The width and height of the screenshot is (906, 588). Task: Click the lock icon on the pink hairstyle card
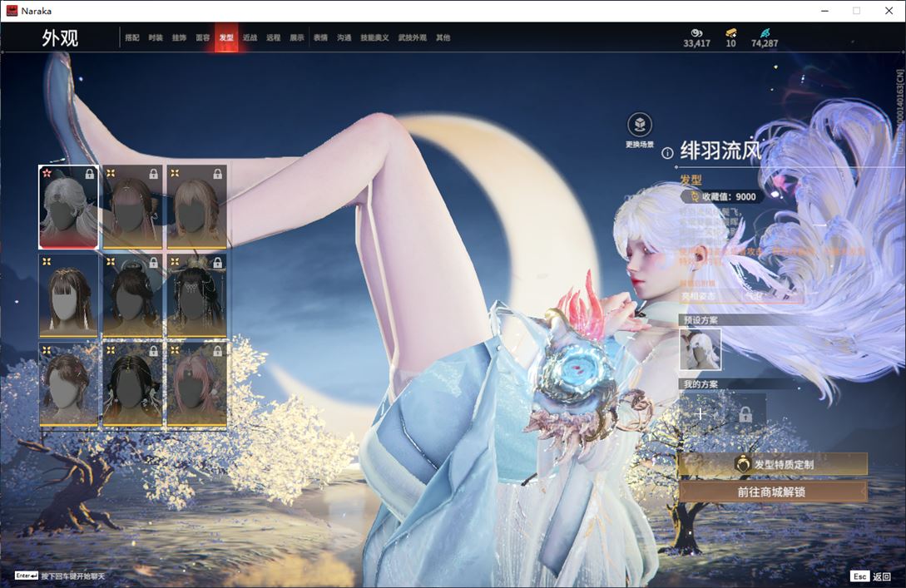(217, 351)
